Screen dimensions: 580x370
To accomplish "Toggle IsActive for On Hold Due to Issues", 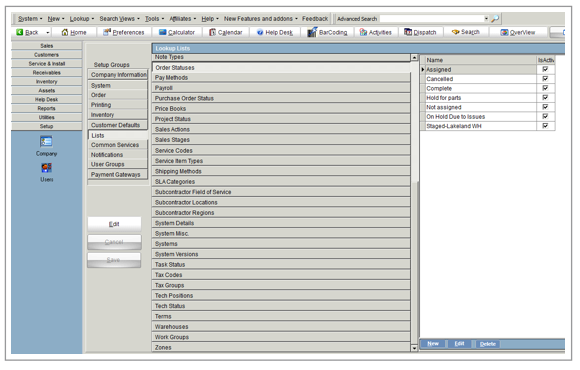I will click(545, 116).
